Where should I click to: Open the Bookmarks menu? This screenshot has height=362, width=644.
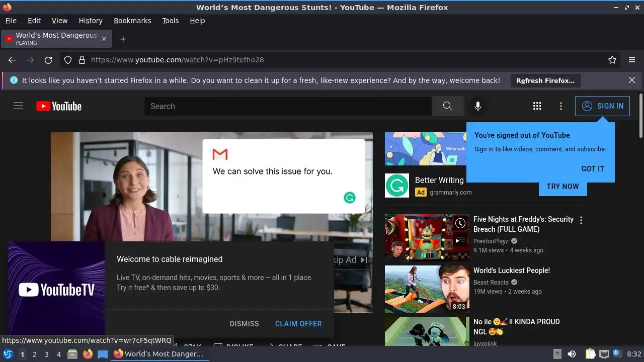coord(132,21)
